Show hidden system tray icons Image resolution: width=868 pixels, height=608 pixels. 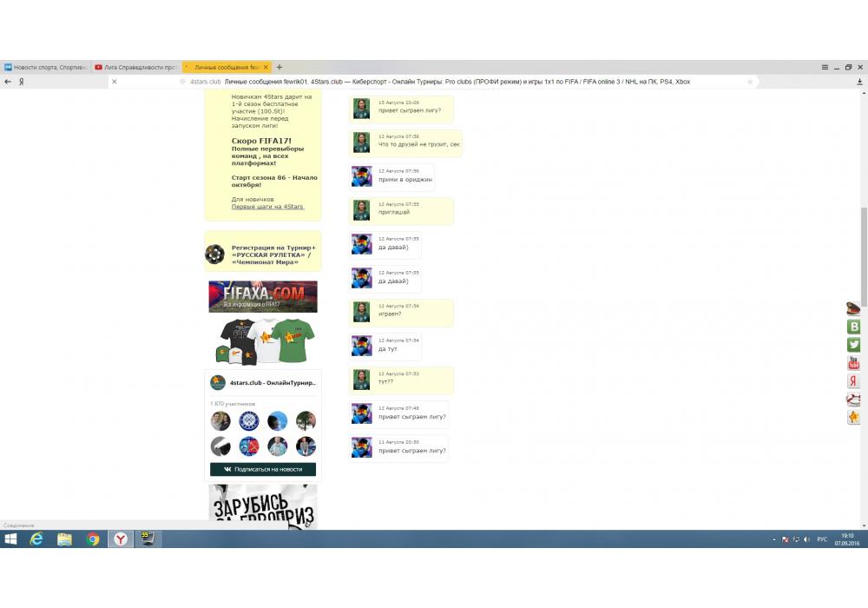[x=774, y=539]
